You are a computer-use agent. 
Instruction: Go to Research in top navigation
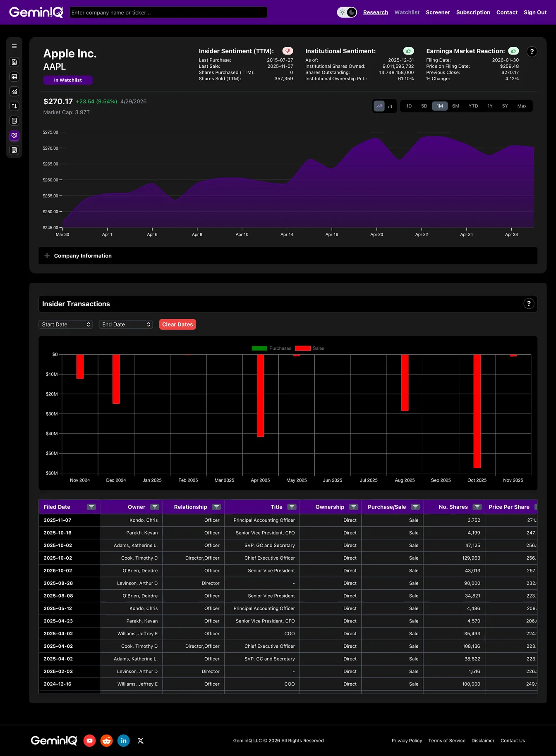(x=376, y=12)
